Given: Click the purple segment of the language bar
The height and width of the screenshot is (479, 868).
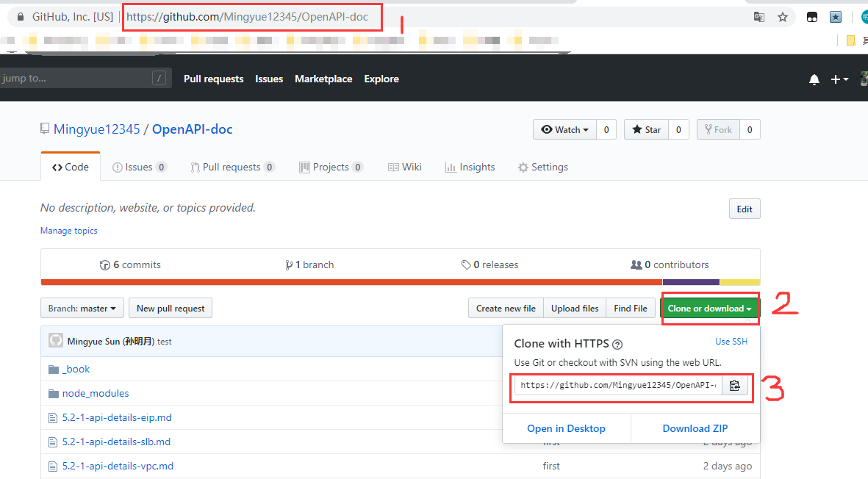Looking at the screenshot, I should tap(691, 282).
